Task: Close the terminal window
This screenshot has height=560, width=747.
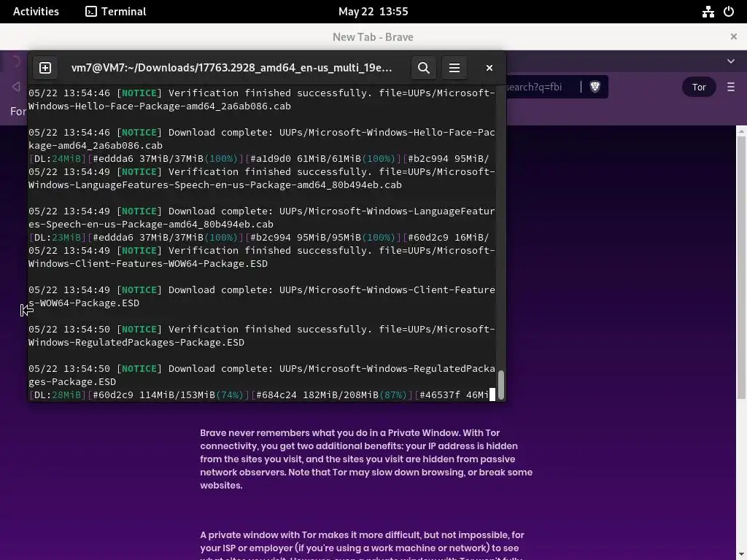Action: 489,68
